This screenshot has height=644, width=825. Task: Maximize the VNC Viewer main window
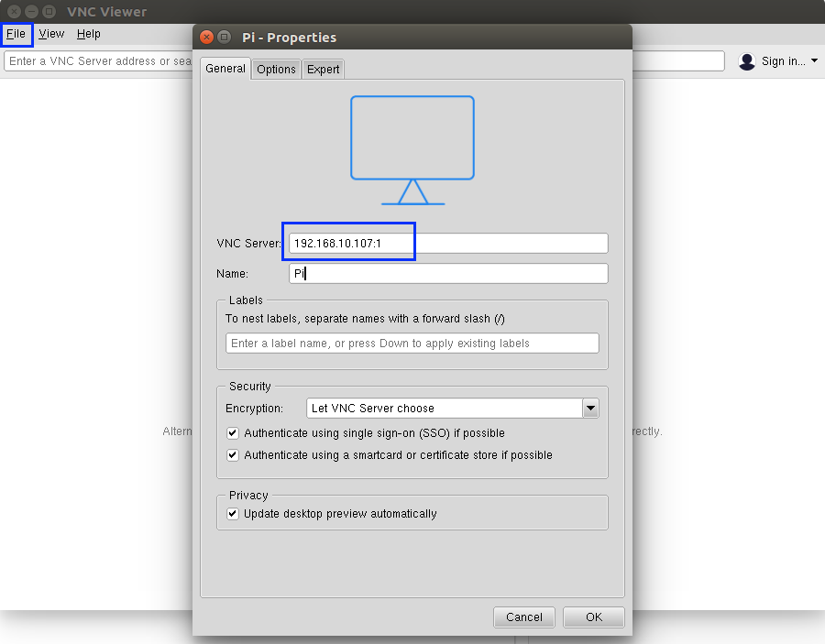click(x=49, y=11)
